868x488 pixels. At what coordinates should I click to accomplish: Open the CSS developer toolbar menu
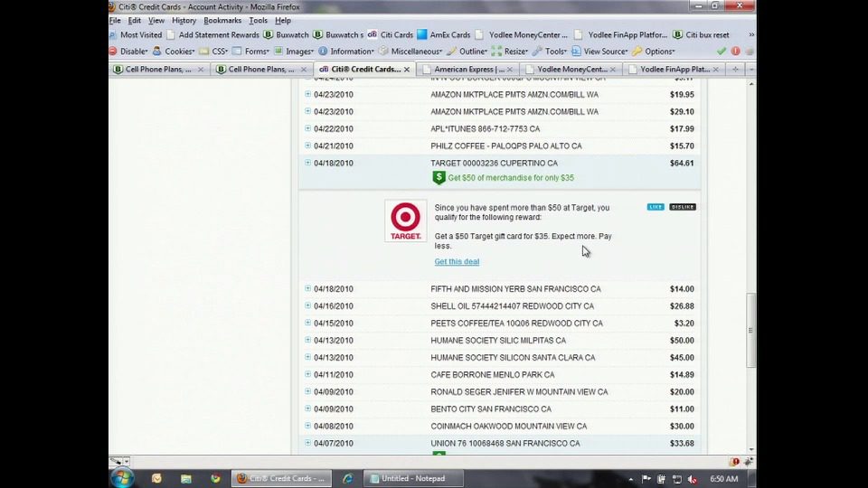point(213,51)
